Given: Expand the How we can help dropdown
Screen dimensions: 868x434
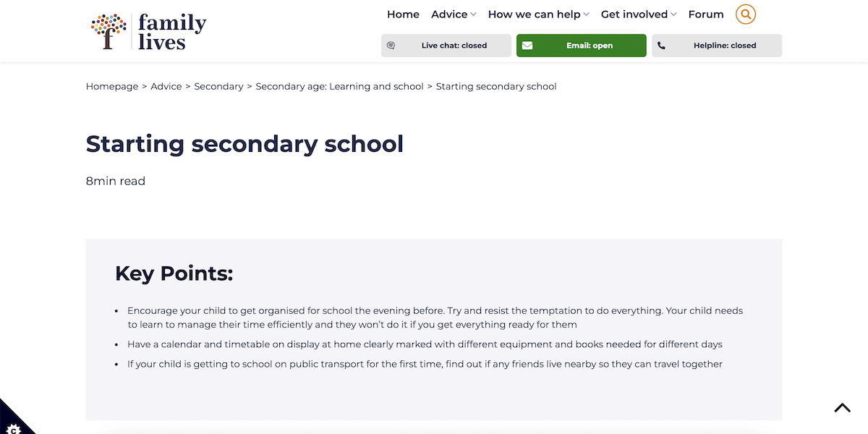Looking at the screenshot, I should click(535, 14).
